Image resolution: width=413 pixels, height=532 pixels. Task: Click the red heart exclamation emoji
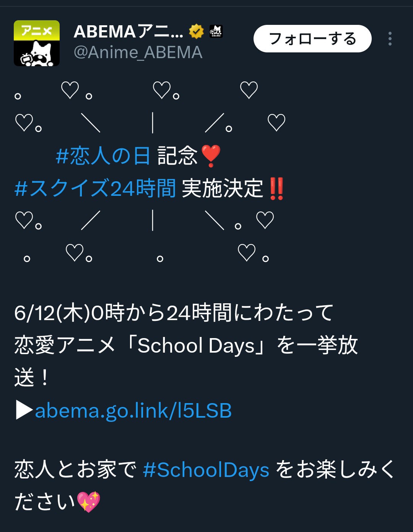(x=211, y=156)
